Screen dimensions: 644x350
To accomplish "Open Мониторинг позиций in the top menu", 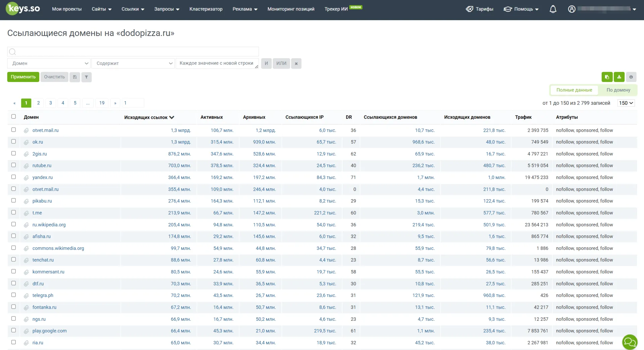I will coord(291,9).
